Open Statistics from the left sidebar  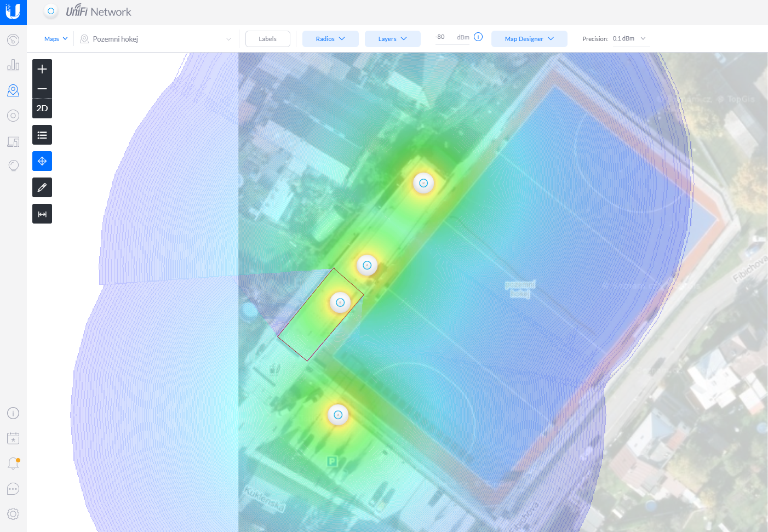point(13,65)
